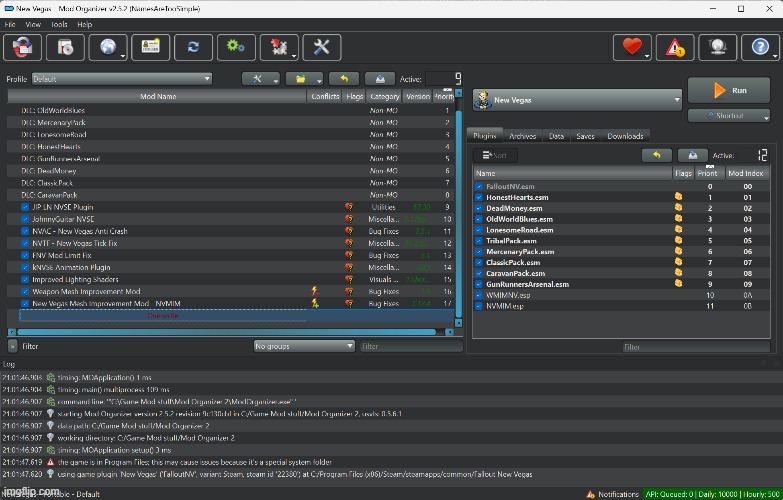
Task: Click the plugin list Filter text field
Action: coord(696,347)
